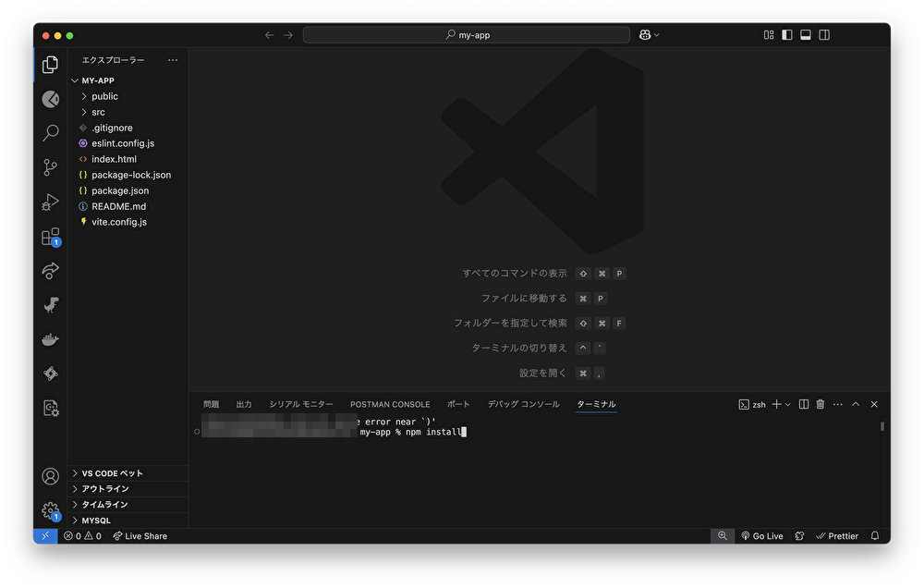Open the Search view in activity bar
924x588 pixels.
51,133
